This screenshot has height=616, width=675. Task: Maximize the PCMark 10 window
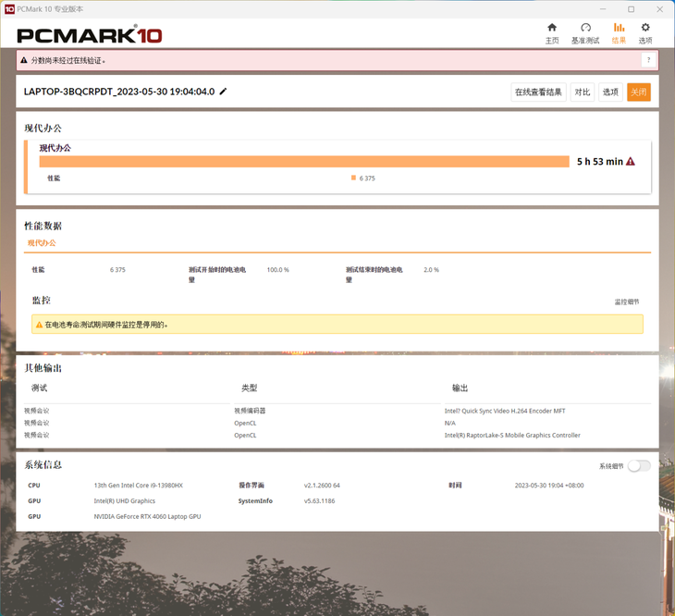631,9
